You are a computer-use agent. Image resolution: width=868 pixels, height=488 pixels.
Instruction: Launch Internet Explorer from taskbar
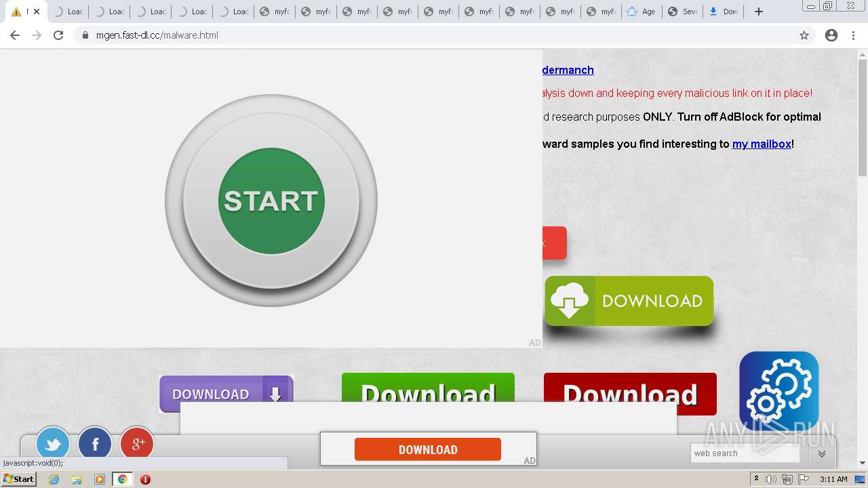tap(54, 479)
